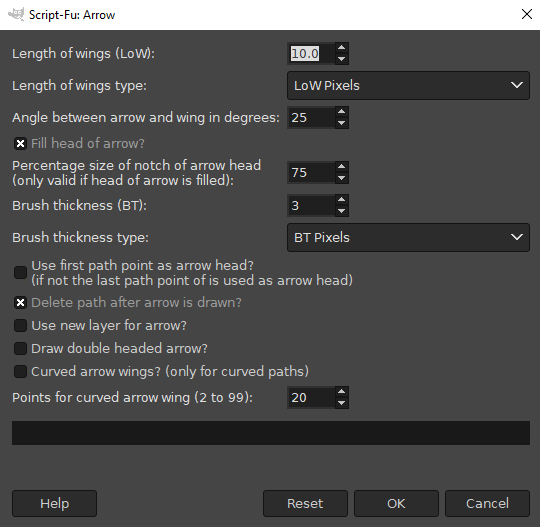Viewport: 540px width, 527px height.
Task: Increase Length of wings value with up arrow
Action: tap(341, 48)
